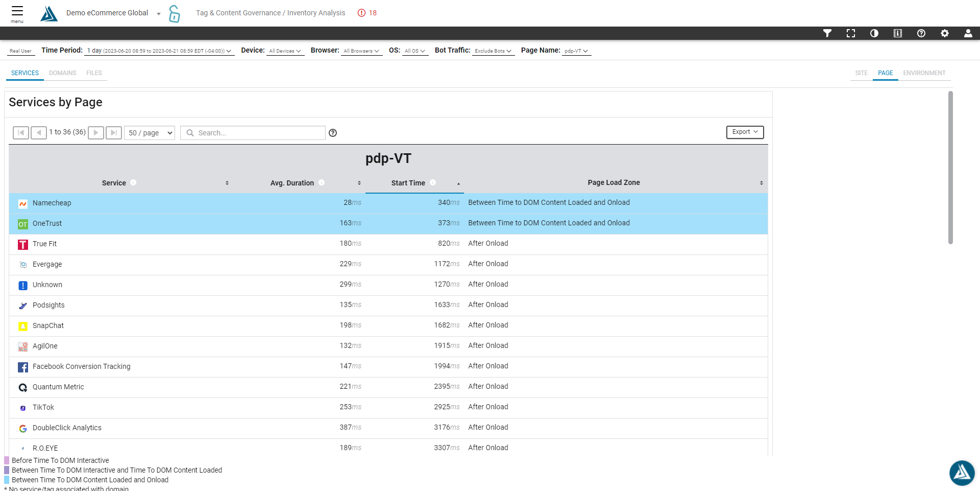The width and height of the screenshot is (980, 491).
Task: Click the Evergage service icon
Action: tap(23, 265)
